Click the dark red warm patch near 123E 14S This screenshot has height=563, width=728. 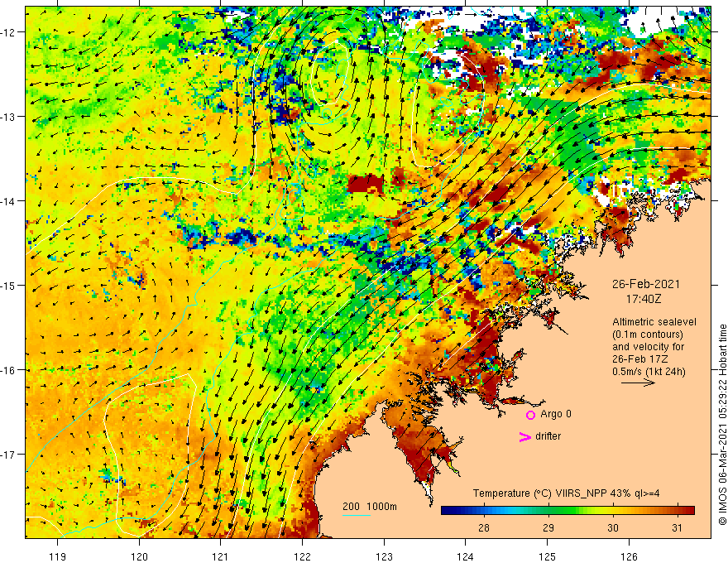coord(366,184)
